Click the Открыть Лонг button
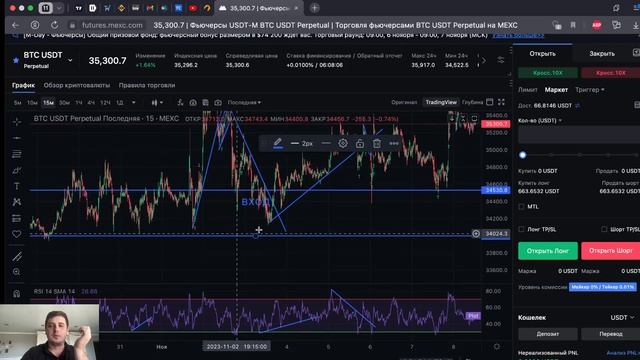The width and height of the screenshot is (640, 360). [x=548, y=251]
